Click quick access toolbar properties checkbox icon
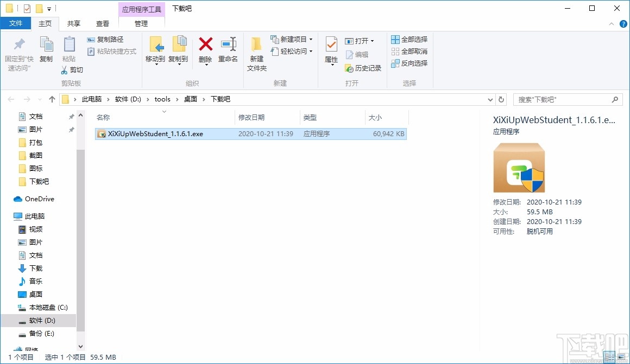Image resolution: width=630 pixels, height=364 pixels. point(27,8)
